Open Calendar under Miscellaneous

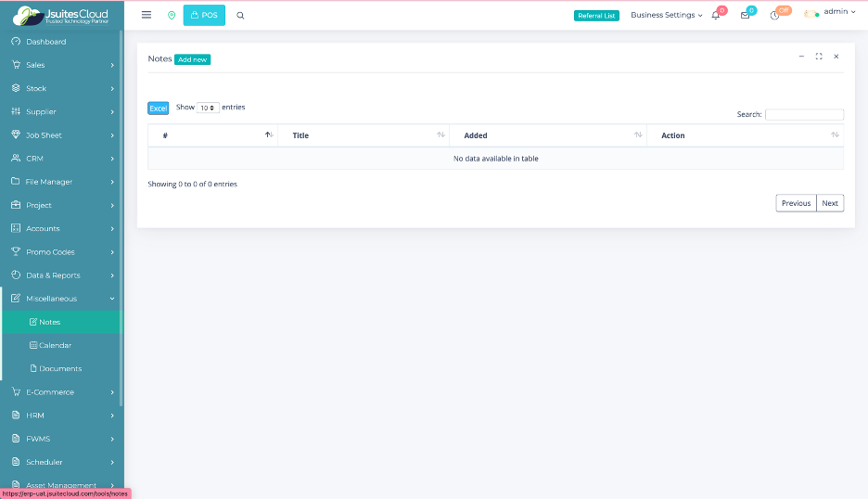point(55,345)
